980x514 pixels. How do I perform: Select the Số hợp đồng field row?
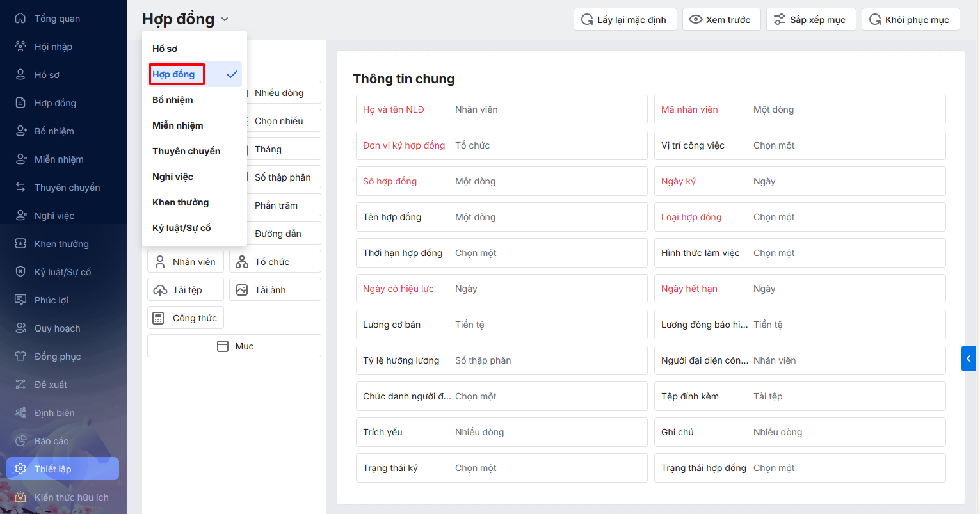(x=501, y=181)
